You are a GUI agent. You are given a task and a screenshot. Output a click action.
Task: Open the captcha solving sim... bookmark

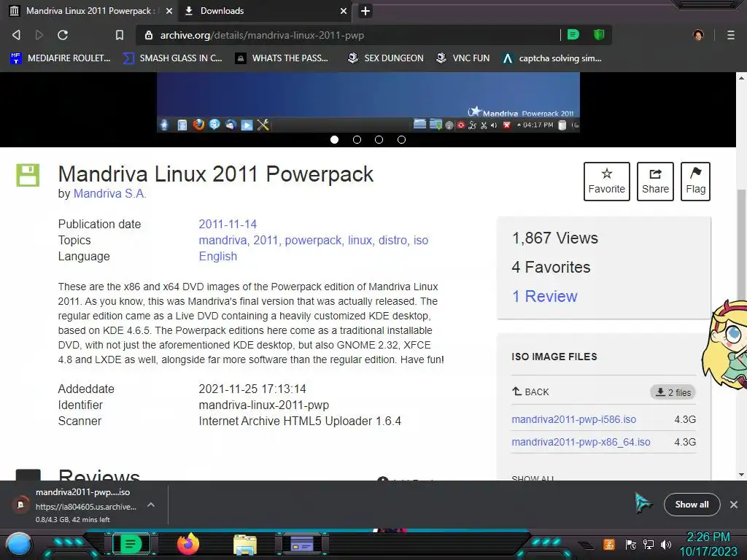[x=551, y=58]
